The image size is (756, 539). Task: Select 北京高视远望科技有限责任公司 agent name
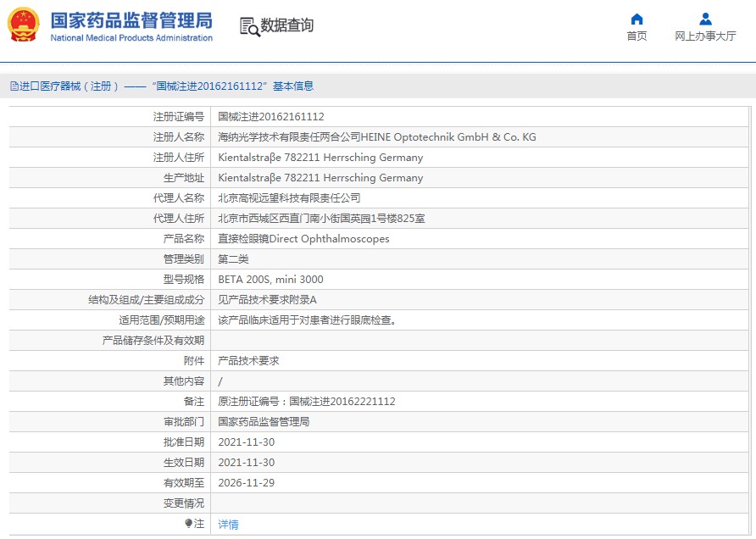[x=289, y=198]
